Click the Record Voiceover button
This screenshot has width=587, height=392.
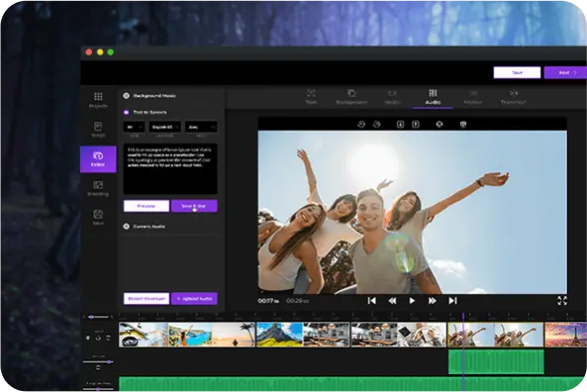coord(147,298)
